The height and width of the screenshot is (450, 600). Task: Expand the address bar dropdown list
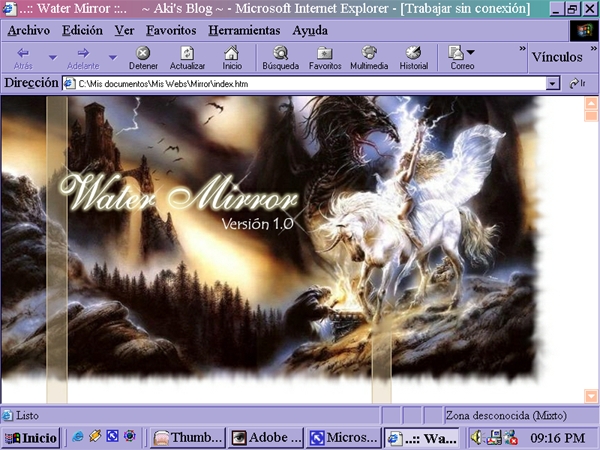553,83
